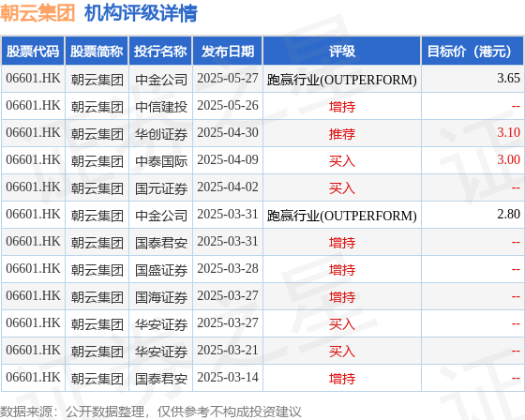
Task: Click the 朝云集团 title text
Action: pos(37,13)
